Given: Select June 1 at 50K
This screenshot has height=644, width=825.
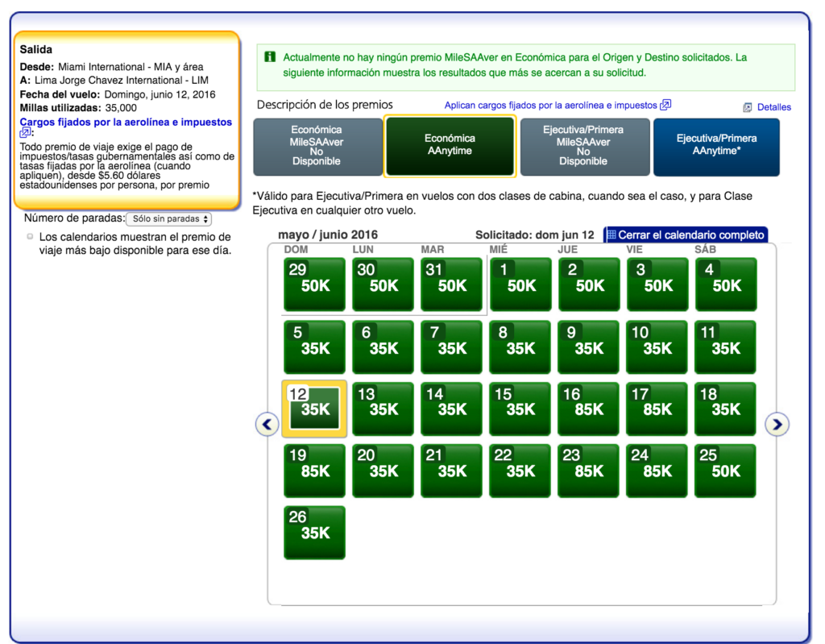Looking at the screenshot, I should (521, 285).
